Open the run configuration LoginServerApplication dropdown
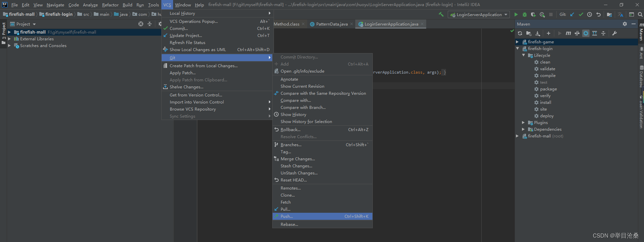Screen dimensions: 644x242 (479, 14)
